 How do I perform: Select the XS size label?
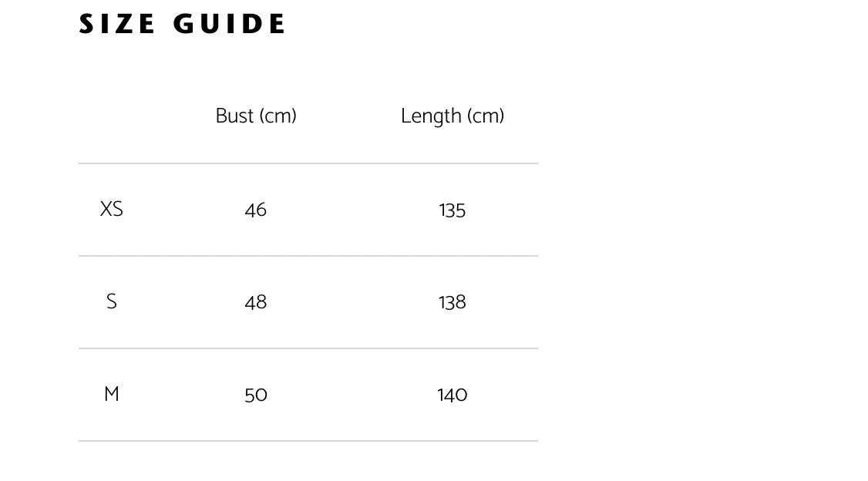click(112, 210)
